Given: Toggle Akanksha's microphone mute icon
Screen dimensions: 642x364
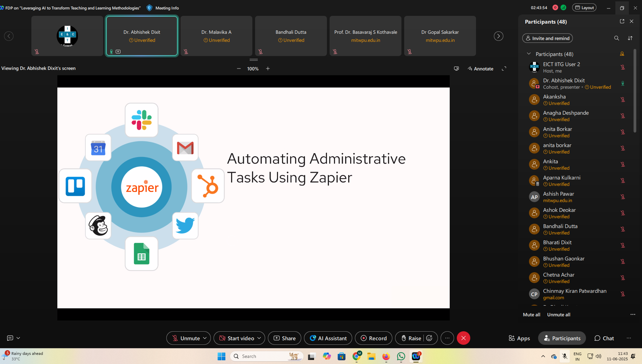Looking at the screenshot, I should [x=623, y=100].
